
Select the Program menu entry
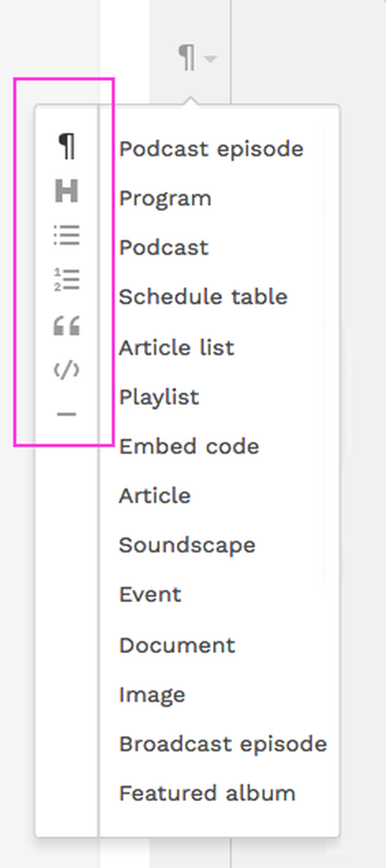(x=165, y=198)
